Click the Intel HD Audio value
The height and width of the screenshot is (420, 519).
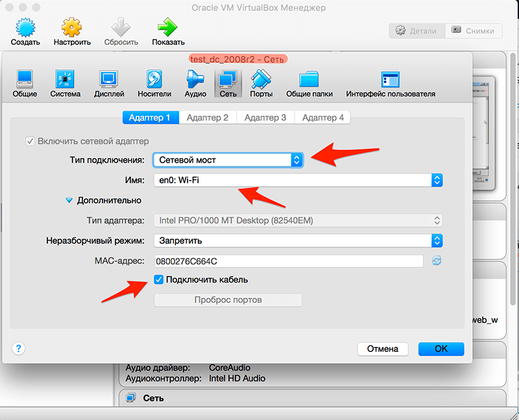237,379
